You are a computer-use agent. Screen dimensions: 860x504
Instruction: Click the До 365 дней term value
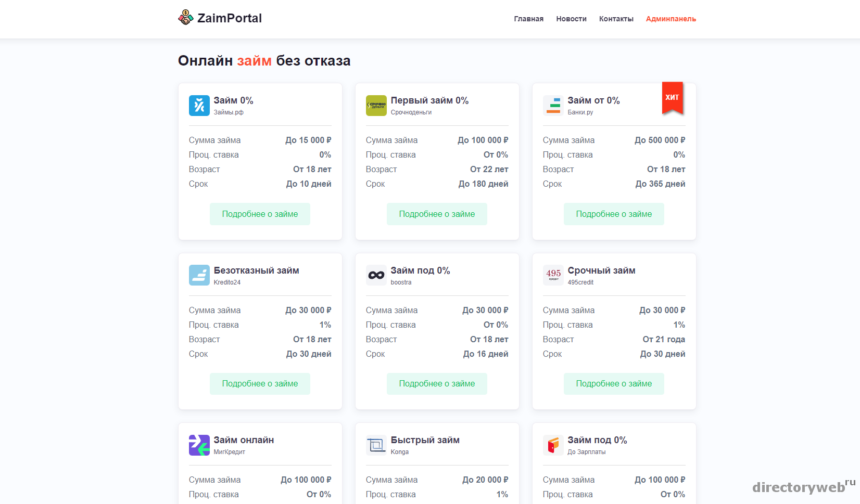point(660,184)
